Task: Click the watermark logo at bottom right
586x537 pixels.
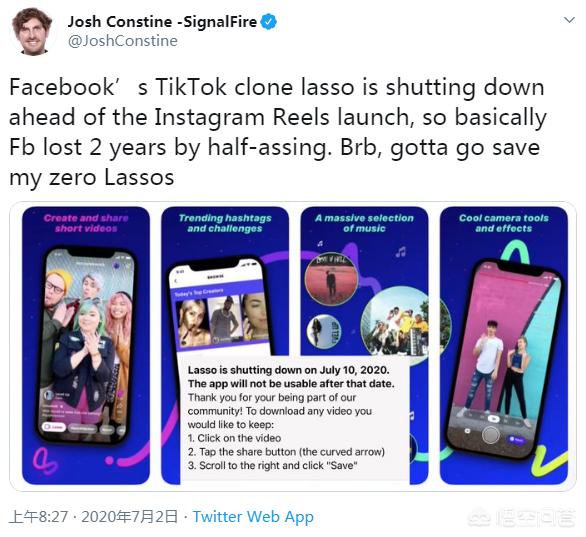Action: [523, 517]
